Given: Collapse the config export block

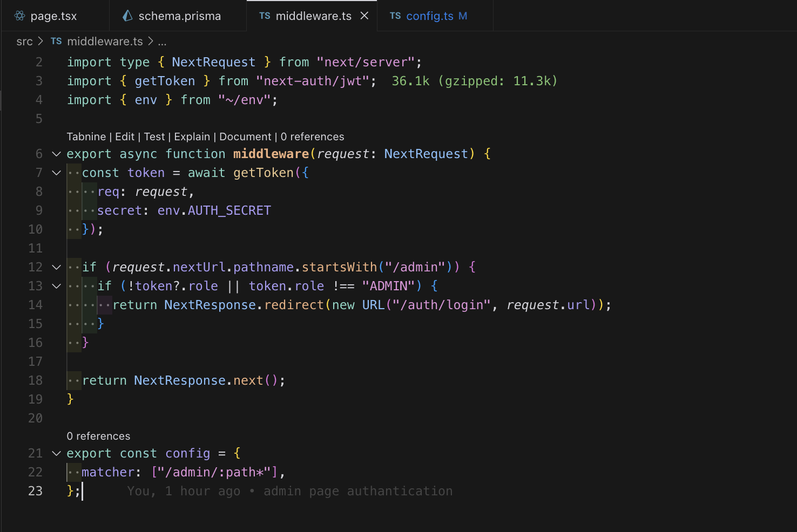Looking at the screenshot, I should tap(56, 453).
